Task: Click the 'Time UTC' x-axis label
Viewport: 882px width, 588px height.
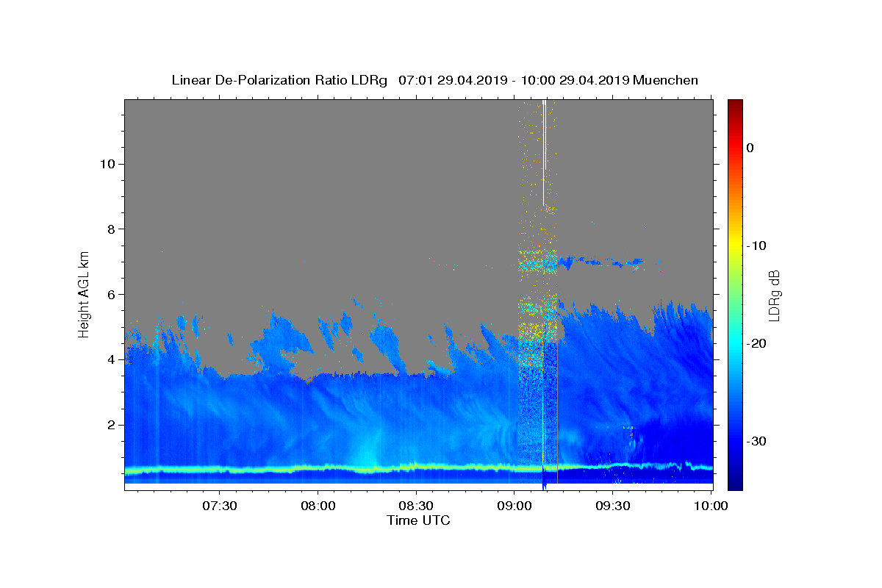Action: click(418, 520)
